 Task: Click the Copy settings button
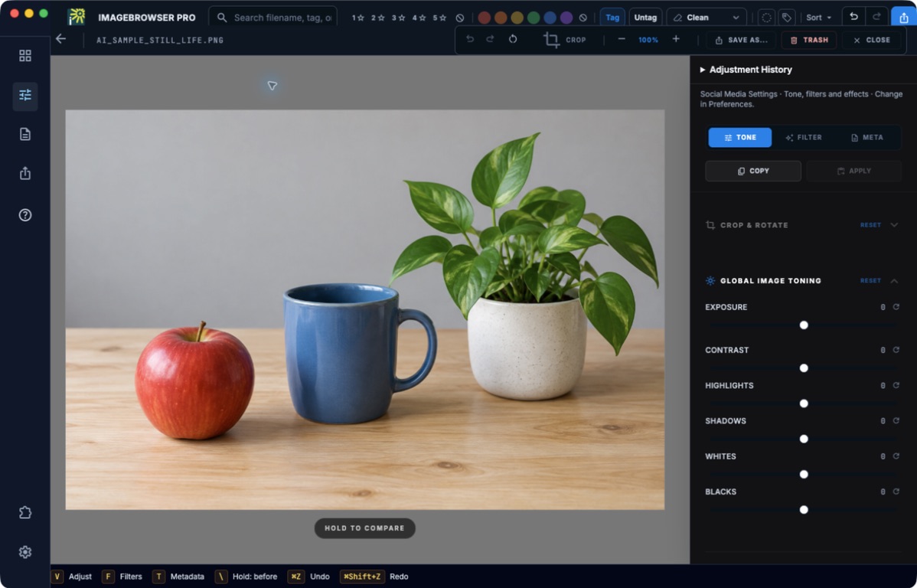[x=753, y=171]
